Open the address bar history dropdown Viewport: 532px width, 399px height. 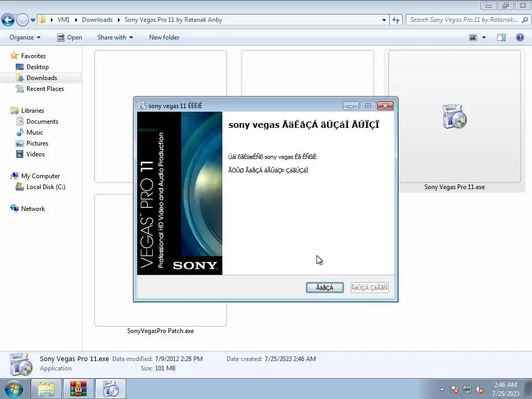(x=384, y=20)
